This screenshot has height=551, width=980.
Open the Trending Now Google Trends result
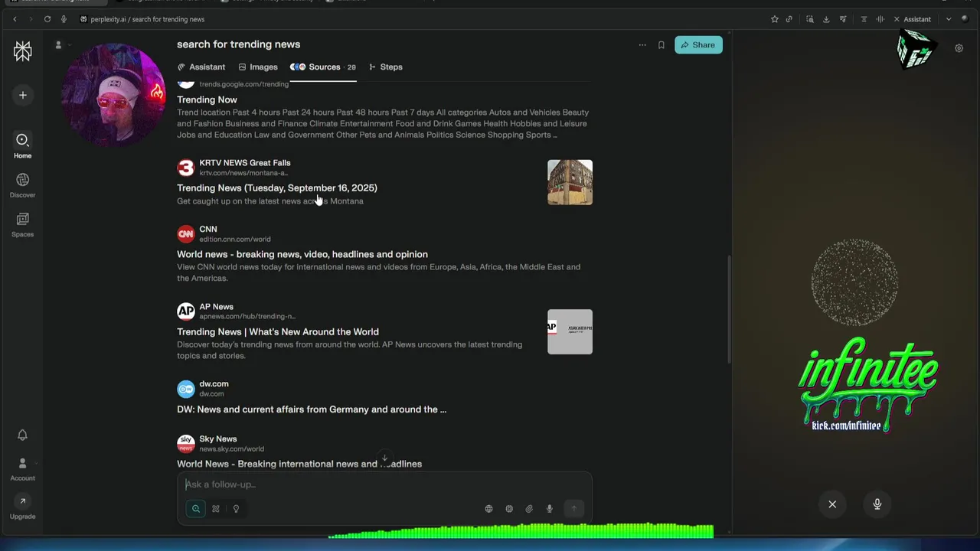207,99
